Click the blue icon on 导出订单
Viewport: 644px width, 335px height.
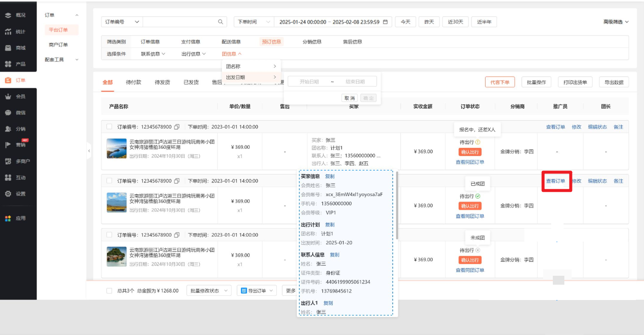pyautogui.click(x=244, y=291)
